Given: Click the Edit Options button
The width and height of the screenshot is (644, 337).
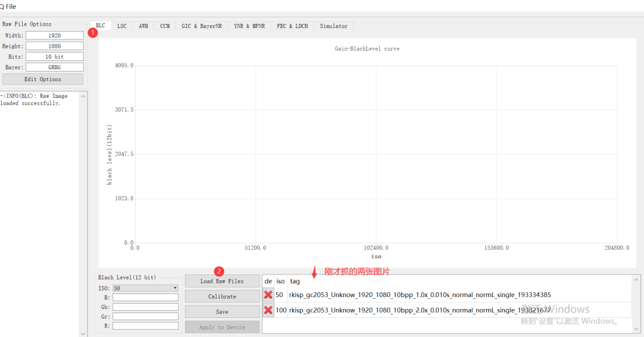Looking at the screenshot, I should click(x=43, y=79).
